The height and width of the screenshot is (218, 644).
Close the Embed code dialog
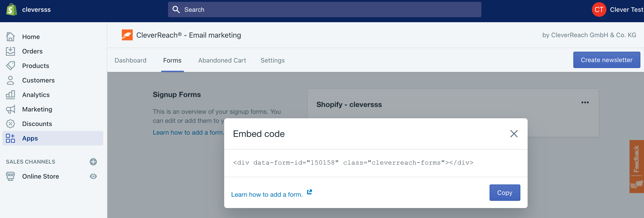(x=514, y=134)
